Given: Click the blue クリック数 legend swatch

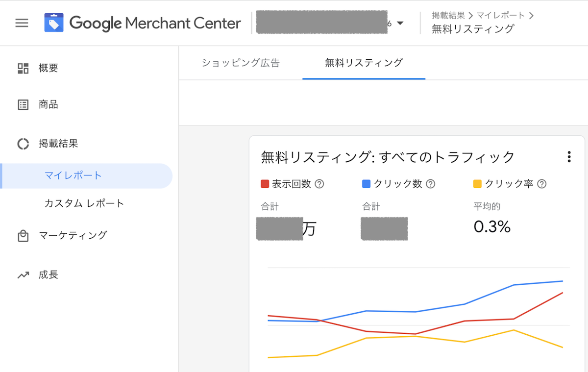Looking at the screenshot, I should click(366, 184).
